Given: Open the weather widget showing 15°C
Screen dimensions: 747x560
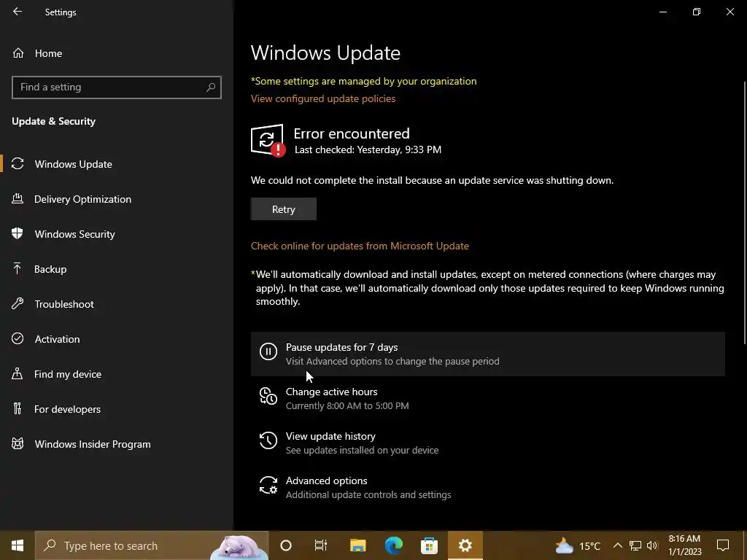Looking at the screenshot, I should [x=577, y=545].
